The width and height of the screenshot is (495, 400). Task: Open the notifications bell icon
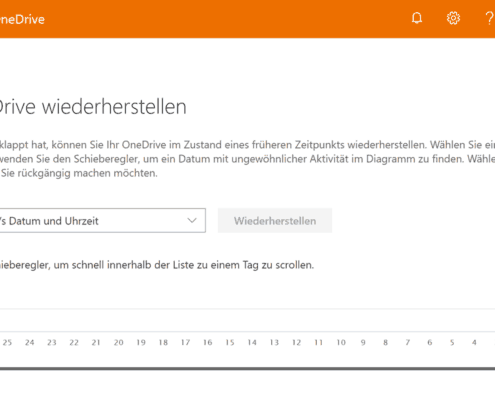417,18
